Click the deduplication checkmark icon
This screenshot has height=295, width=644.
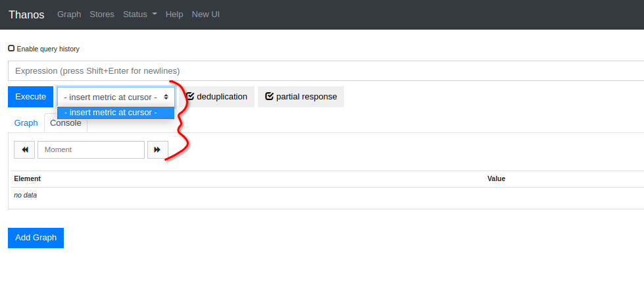click(x=190, y=96)
